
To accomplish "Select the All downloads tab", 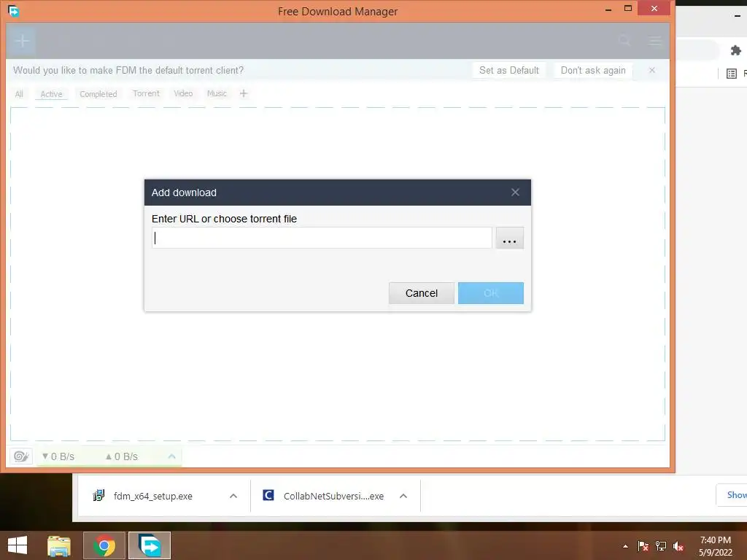I will point(19,94).
